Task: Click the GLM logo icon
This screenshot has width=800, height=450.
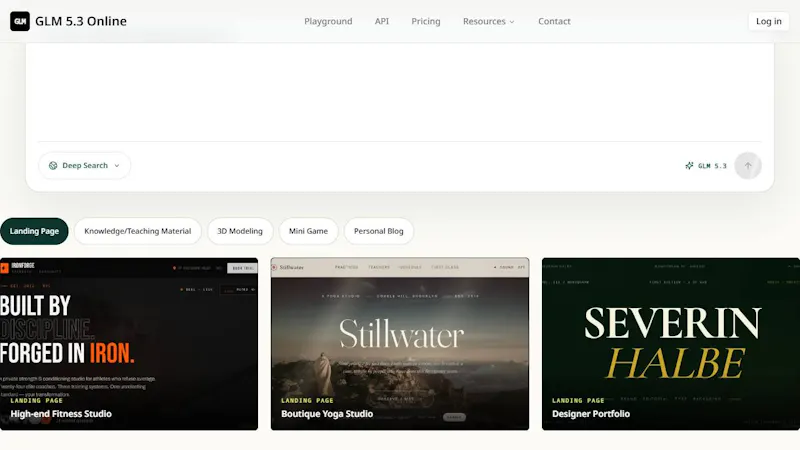Action: tap(20, 21)
